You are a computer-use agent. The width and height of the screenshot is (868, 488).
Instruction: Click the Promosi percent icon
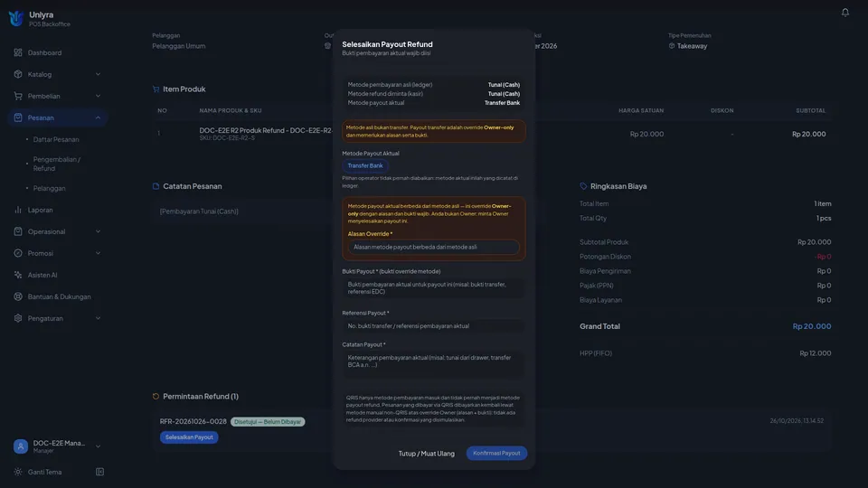(18, 253)
